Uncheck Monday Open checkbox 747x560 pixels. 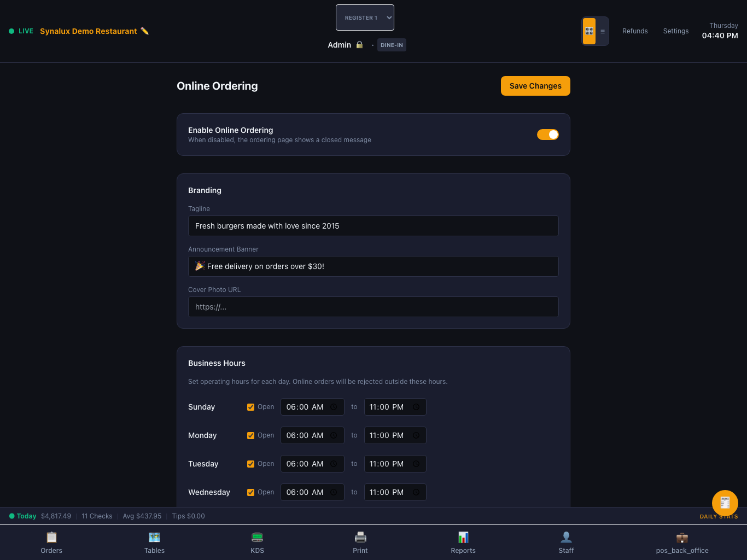point(250,435)
